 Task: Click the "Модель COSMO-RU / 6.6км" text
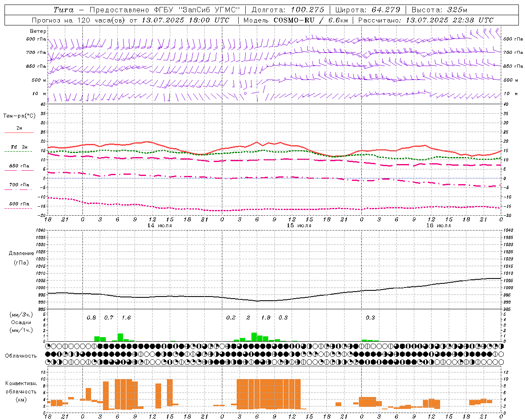(x=296, y=20)
